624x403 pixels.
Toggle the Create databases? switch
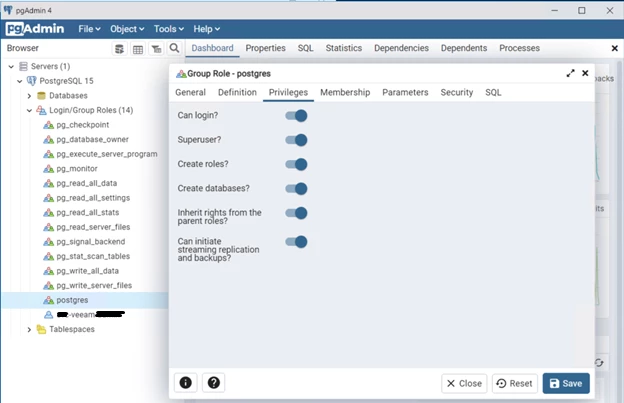click(x=296, y=189)
